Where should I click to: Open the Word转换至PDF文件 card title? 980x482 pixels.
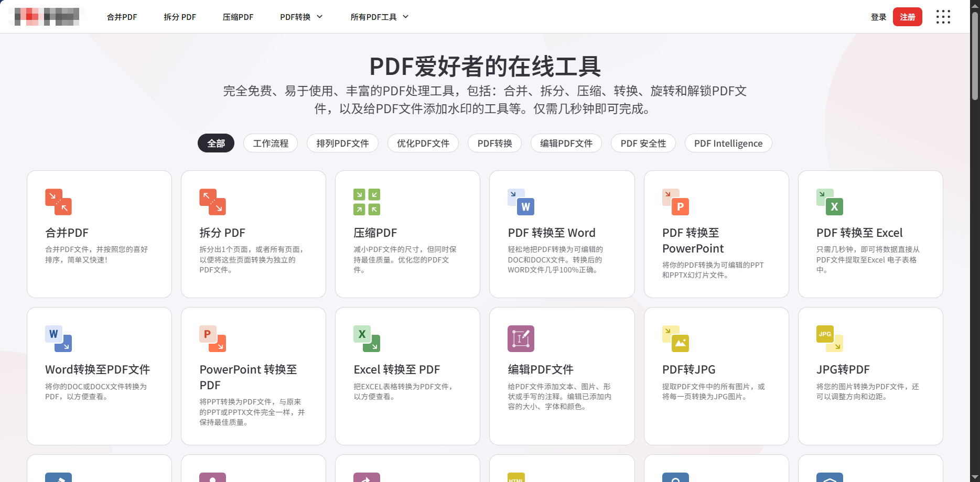98,369
